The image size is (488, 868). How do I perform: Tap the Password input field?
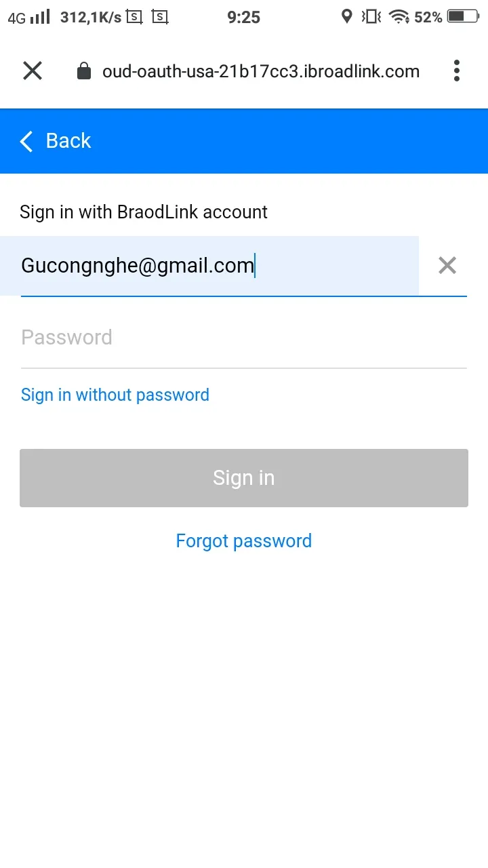[243, 338]
